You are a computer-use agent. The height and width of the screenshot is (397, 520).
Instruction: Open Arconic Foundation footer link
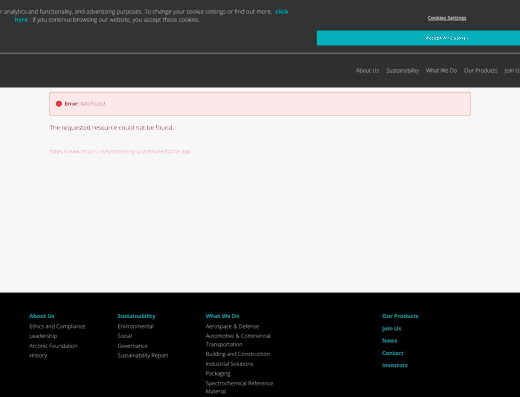[x=53, y=346]
